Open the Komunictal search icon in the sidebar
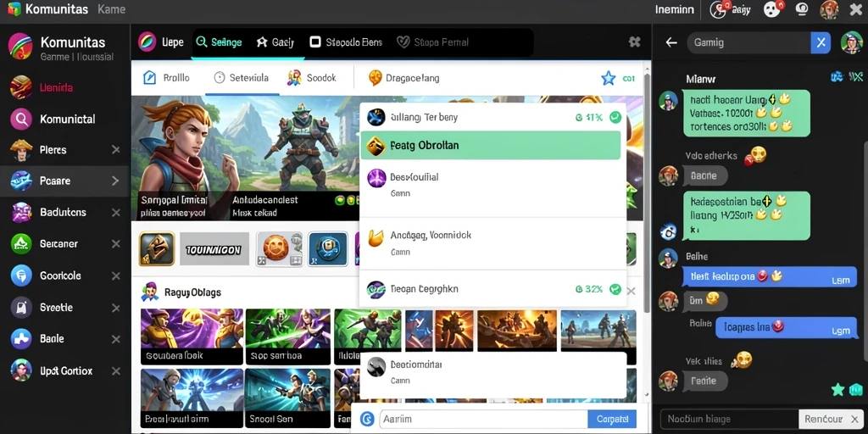This screenshot has width=868, height=434. (x=21, y=119)
